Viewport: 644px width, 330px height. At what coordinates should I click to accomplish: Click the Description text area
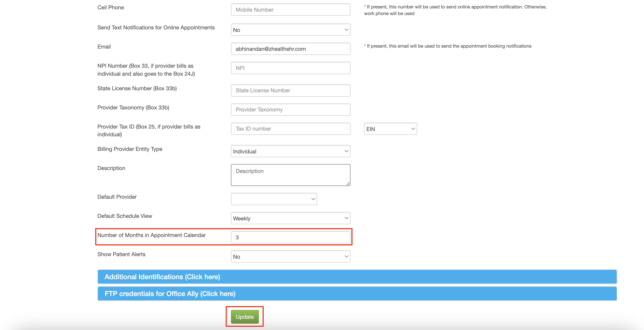pyautogui.click(x=291, y=175)
